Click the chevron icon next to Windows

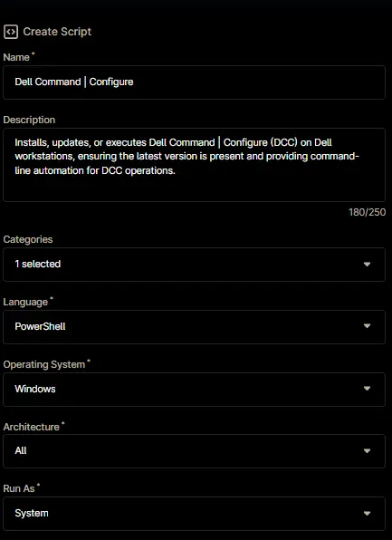(x=367, y=389)
